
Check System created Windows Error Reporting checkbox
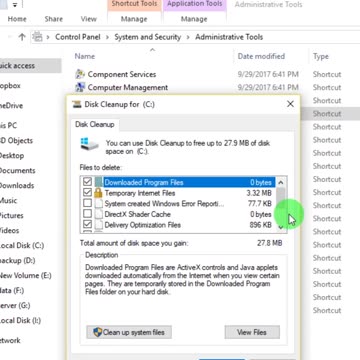tap(87, 203)
